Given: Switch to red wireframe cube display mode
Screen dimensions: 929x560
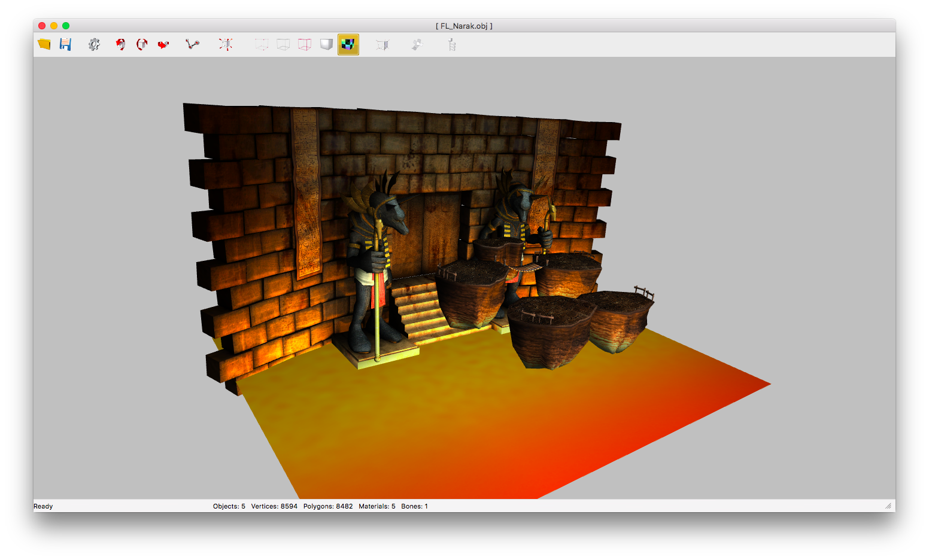Looking at the screenshot, I should (x=305, y=44).
